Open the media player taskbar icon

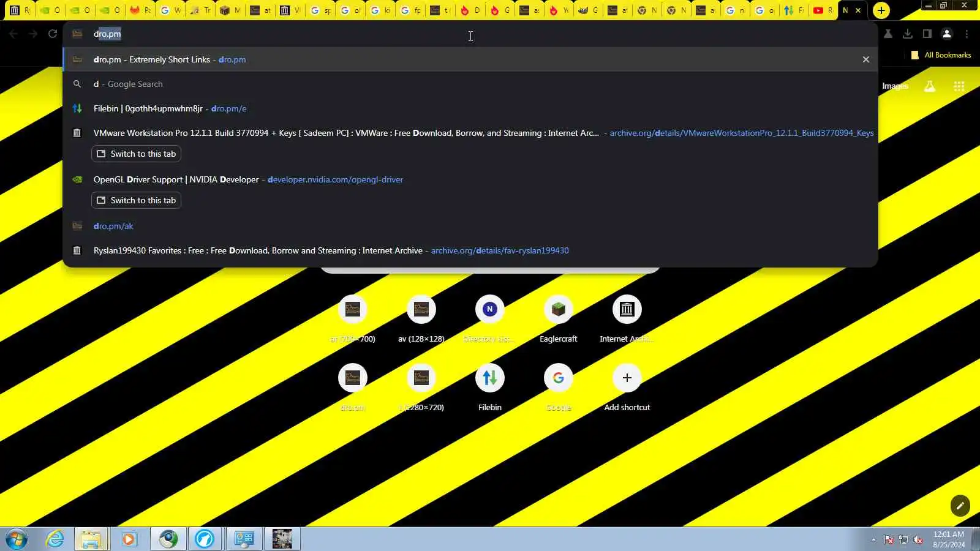(129, 539)
